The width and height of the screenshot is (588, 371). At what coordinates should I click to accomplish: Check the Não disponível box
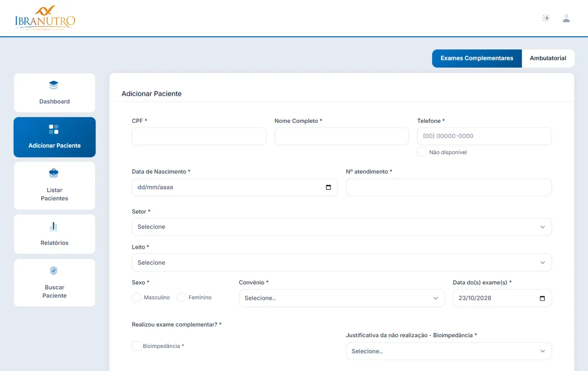coord(422,152)
